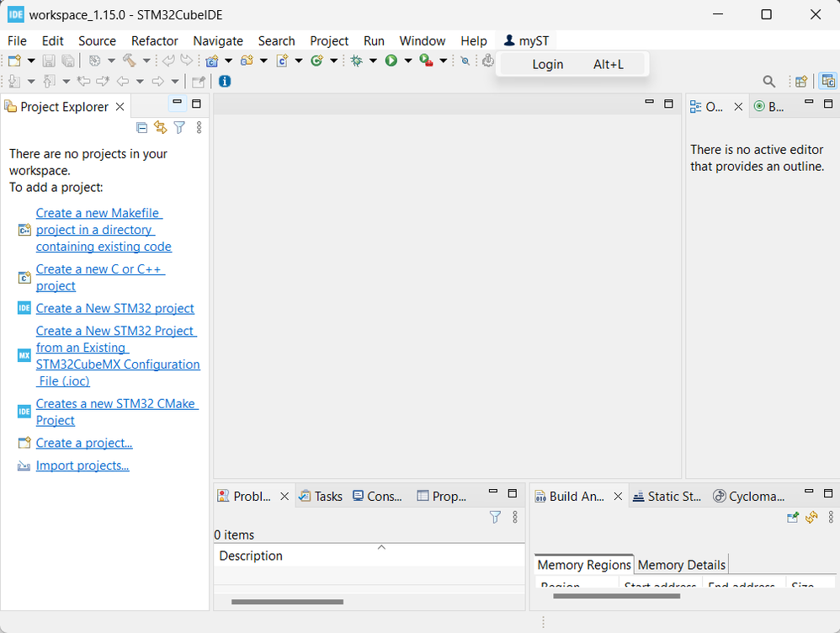Click the New C Source File icon
The width and height of the screenshot is (840, 633).
point(282,61)
